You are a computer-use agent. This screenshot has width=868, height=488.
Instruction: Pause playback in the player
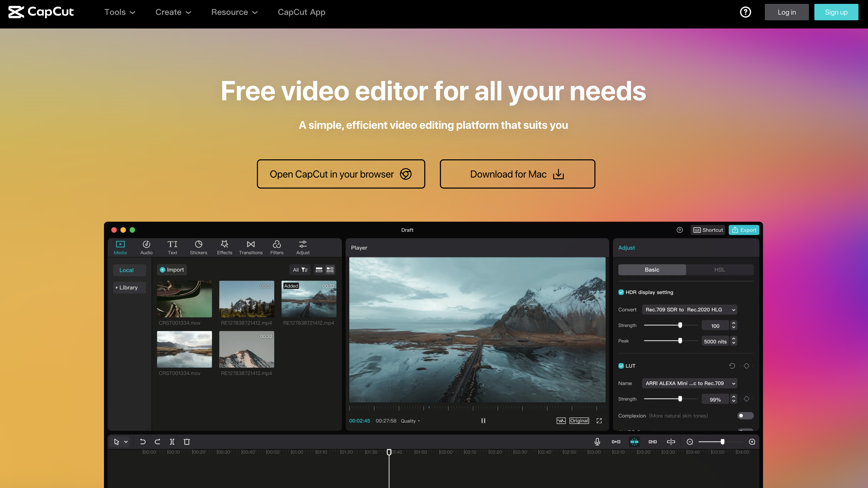[483, 421]
